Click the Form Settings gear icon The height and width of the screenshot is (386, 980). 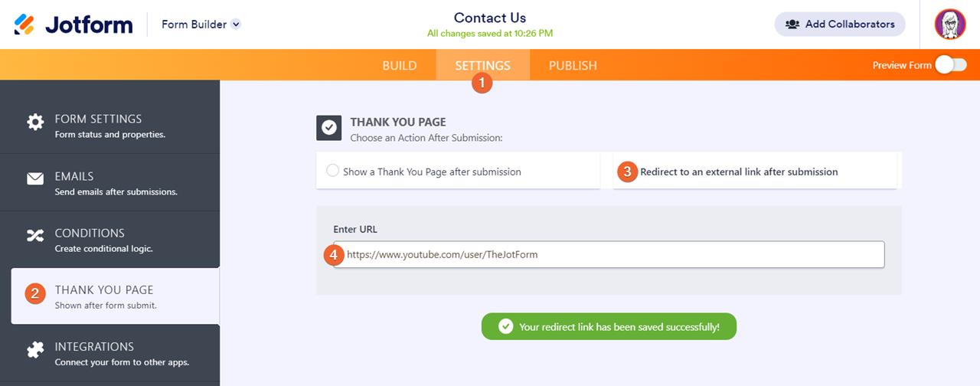click(x=35, y=122)
